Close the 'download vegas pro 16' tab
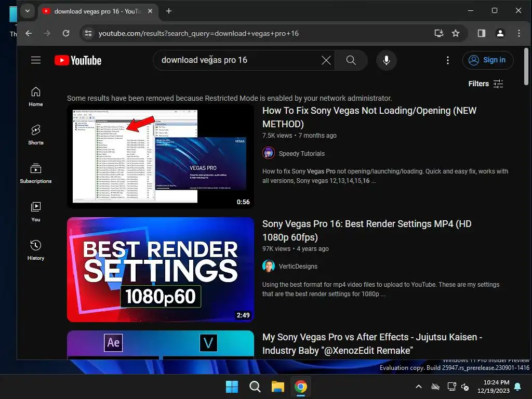 [150, 11]
